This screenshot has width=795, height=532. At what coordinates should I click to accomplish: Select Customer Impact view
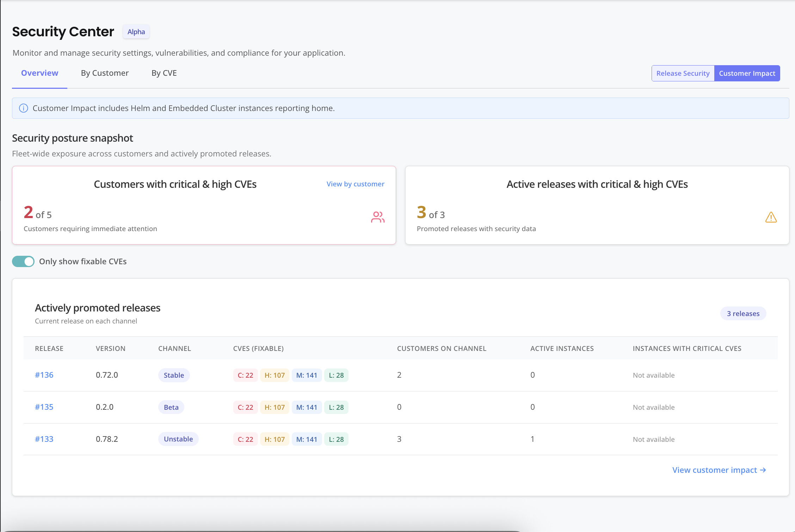[747, 73]
